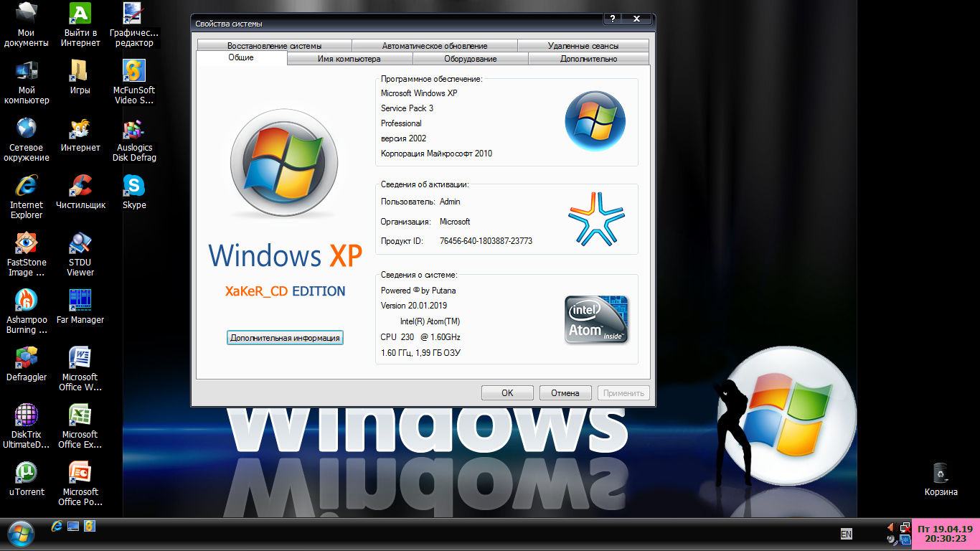Click the Product ID 76456-640-1803887-23773
Screen dimensions: 980x551
pos(486,241)
